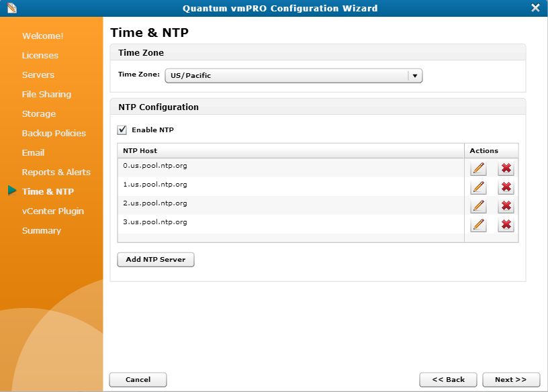Click the Add NTP Server button
This screenshot has width=548, height=392.
pyautogui.click(x=155, y=260)
